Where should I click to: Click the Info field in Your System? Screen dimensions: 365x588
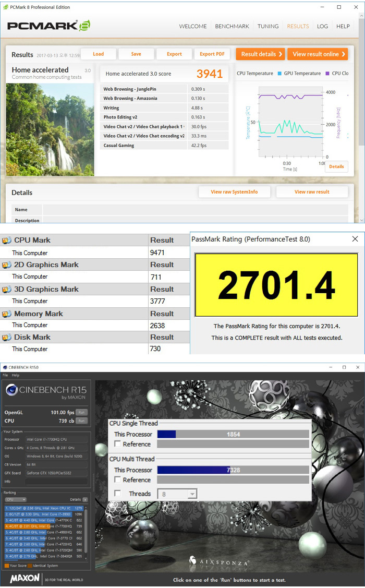click(56, 481)
